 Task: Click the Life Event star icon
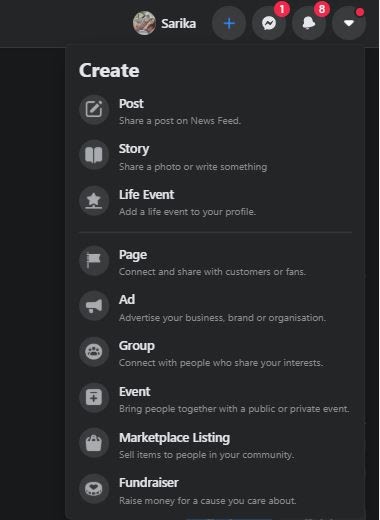[94, 201]
